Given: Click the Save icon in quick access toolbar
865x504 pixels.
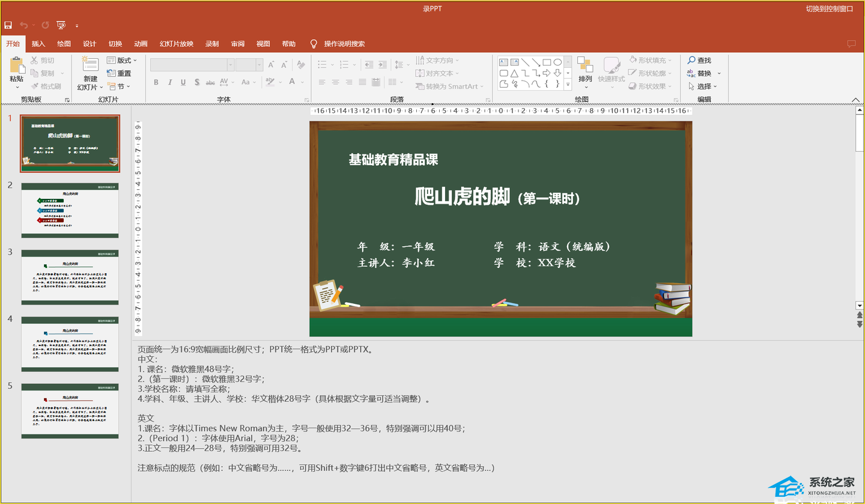Looking at the screenshot, I should coord(8,25).
